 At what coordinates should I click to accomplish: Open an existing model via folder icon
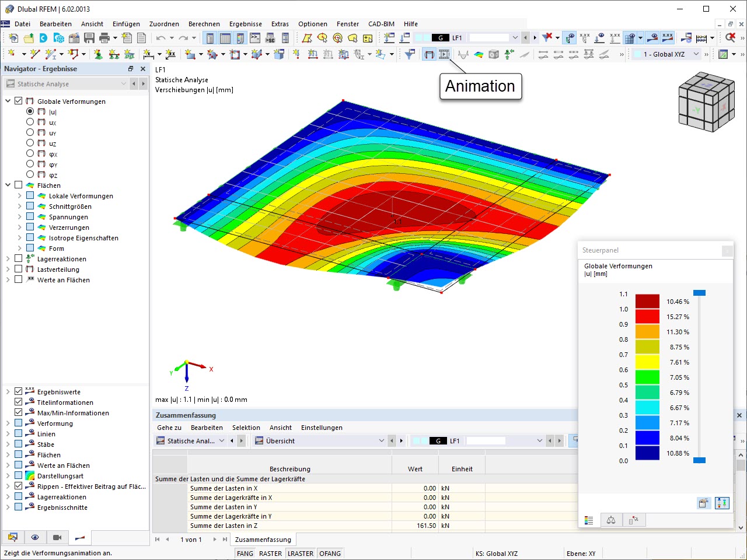[29, 38]
